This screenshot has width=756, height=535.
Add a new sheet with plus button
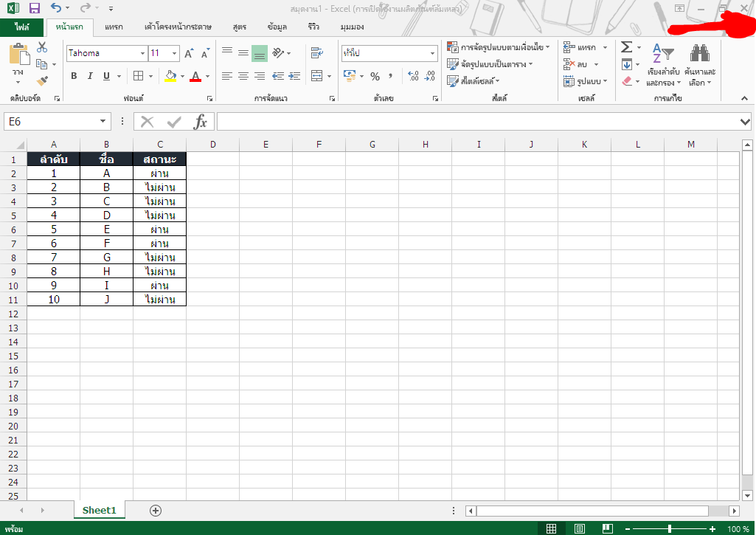coord(155,511)
